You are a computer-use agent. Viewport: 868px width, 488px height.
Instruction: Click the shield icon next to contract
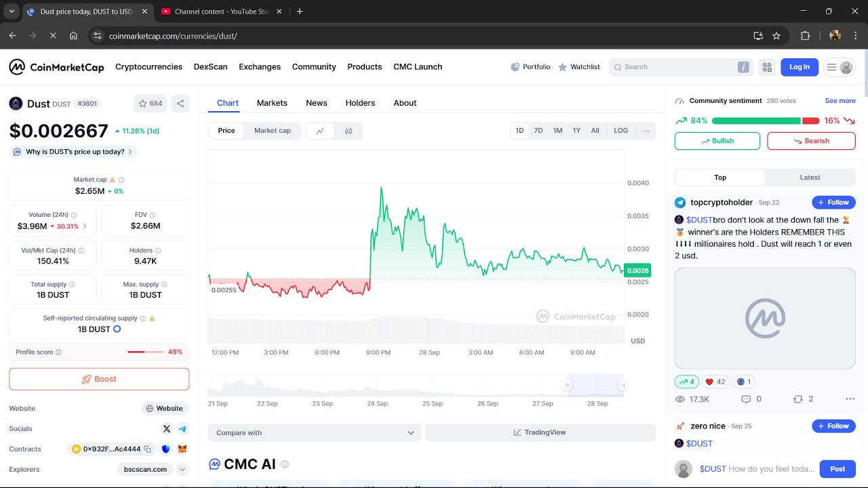coord(165,449)
